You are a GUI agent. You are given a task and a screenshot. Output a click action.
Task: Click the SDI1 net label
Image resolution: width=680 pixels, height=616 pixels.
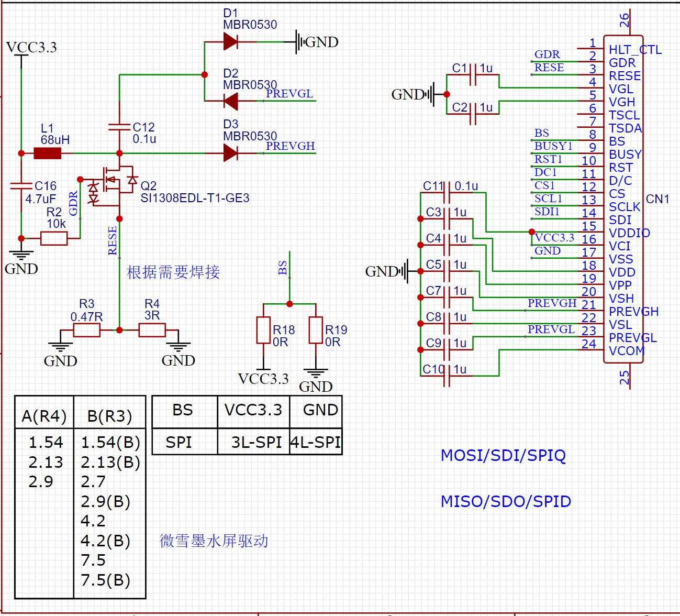547,212
